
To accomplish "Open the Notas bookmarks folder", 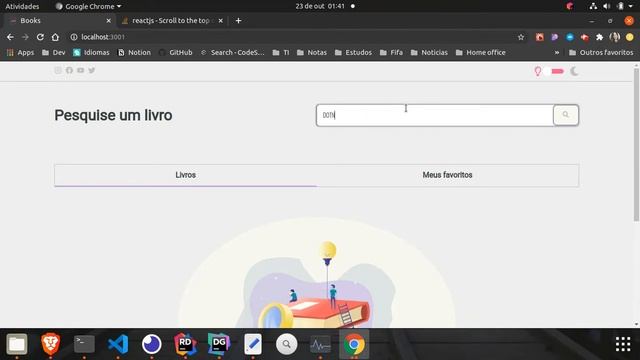I will (x=312, y=53).
